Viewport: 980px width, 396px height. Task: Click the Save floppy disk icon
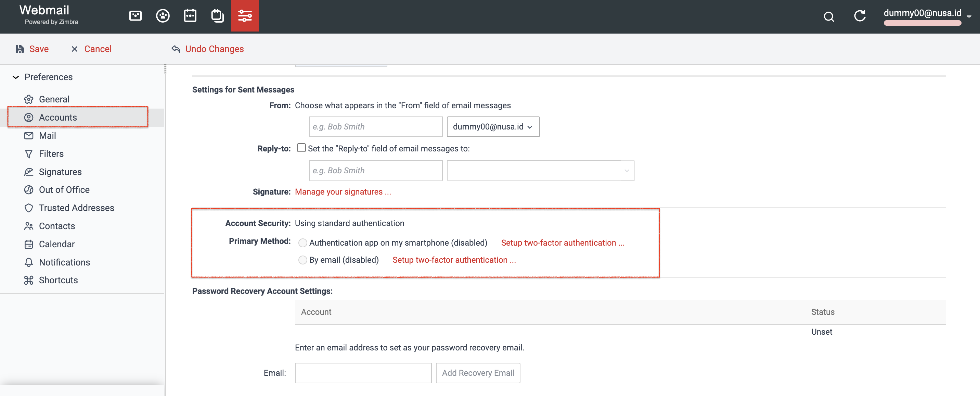[x=20, y=49]
